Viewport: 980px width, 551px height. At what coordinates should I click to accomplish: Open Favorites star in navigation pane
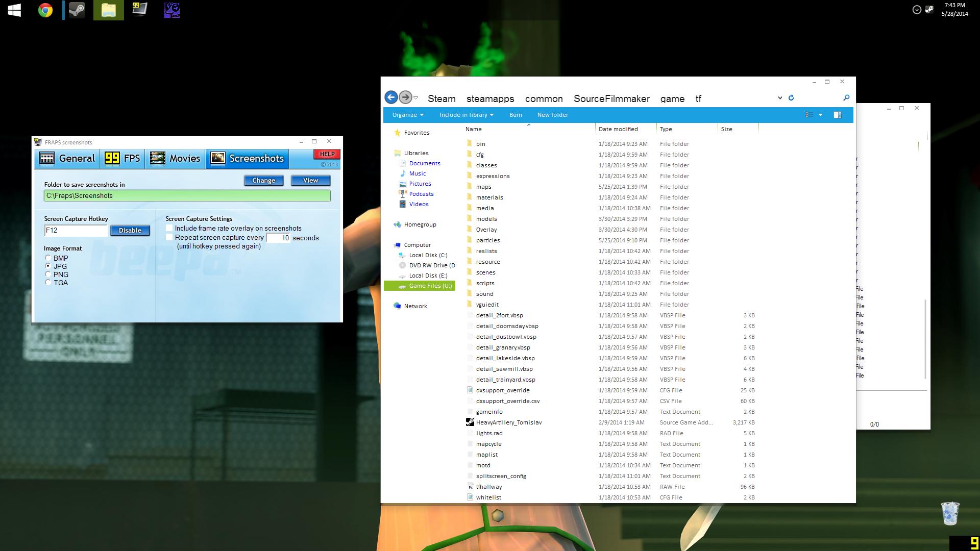point(397,133)
